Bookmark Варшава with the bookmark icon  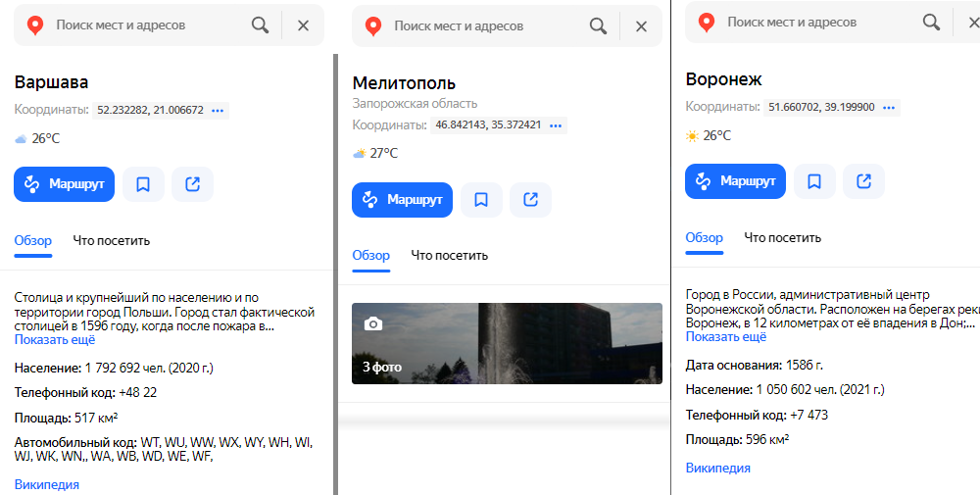143,184
